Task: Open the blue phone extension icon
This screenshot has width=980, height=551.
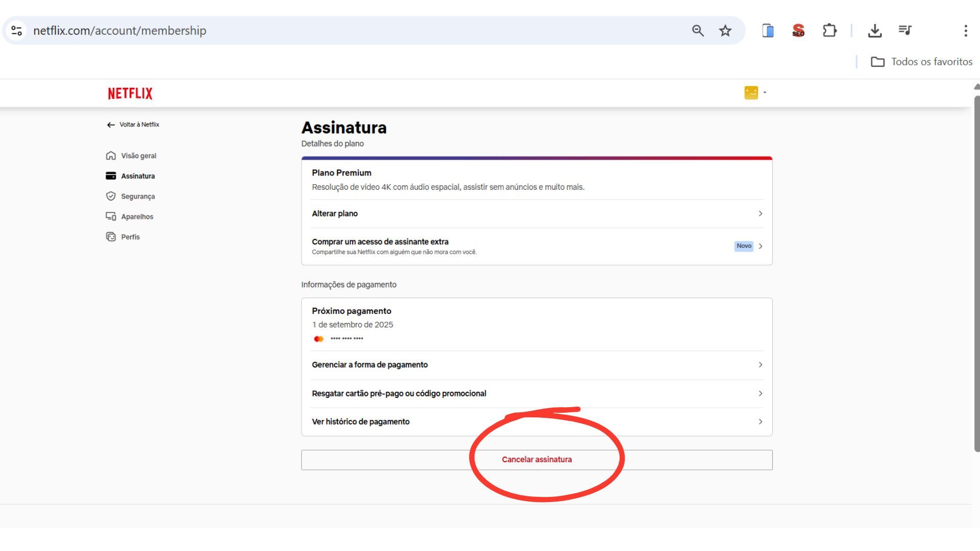Action: 768,31
